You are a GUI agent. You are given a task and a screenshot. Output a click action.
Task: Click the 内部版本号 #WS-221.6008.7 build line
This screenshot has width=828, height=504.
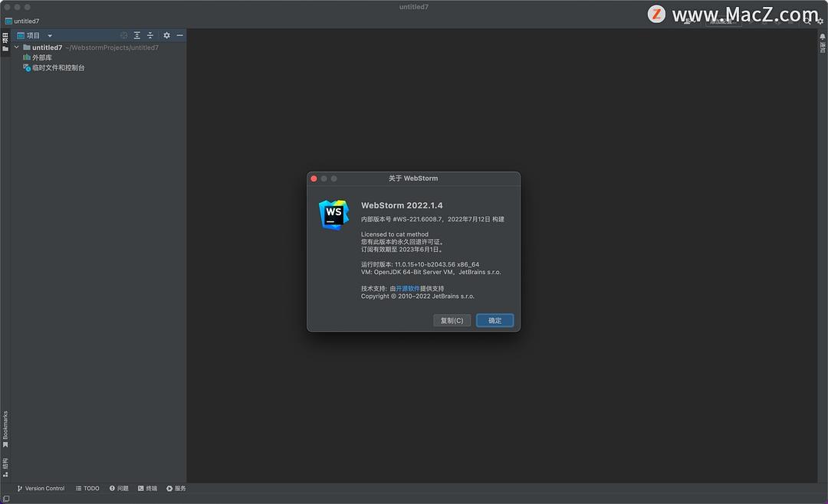pos(432,219)
